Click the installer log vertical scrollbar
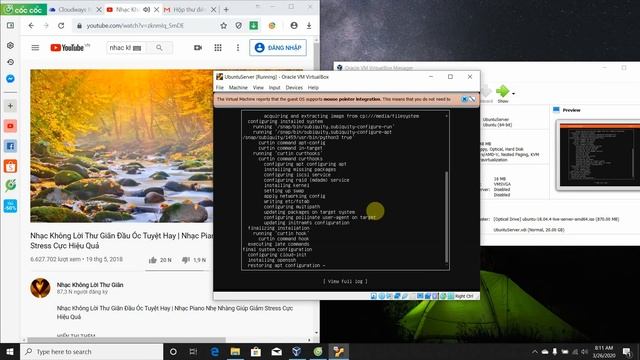The width and height of the screenshot is (640, 360). pyautogui.click(x=447, y=216)
